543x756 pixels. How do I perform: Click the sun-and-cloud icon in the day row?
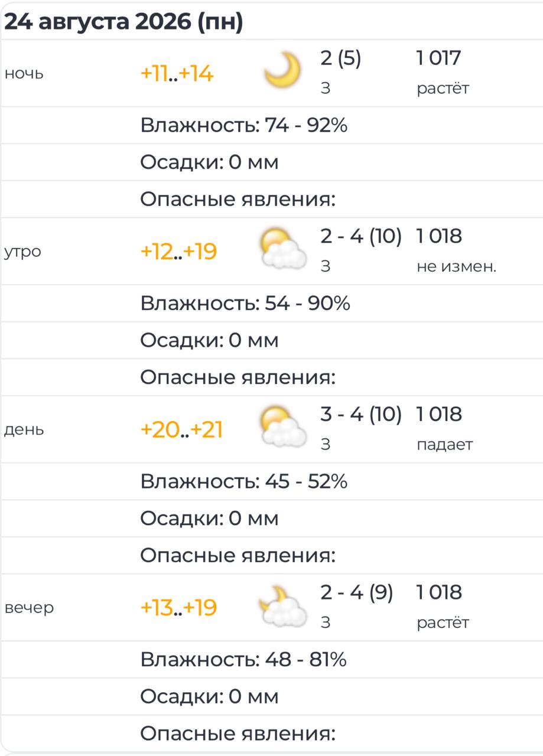(x=284, y=428)
